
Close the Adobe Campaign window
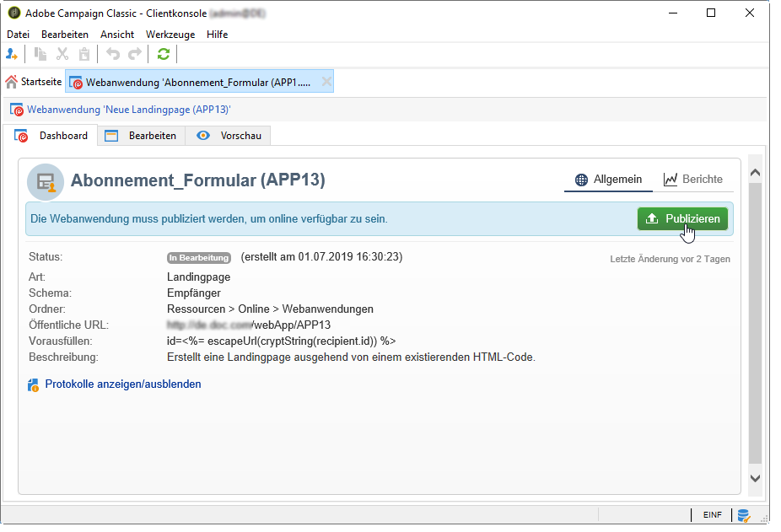(750, 13)
